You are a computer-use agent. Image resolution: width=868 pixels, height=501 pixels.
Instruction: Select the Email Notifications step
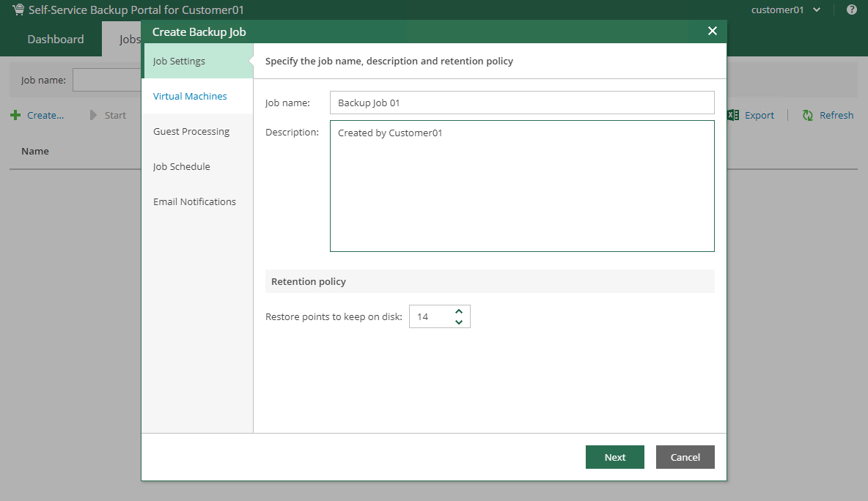coord(194,202)
